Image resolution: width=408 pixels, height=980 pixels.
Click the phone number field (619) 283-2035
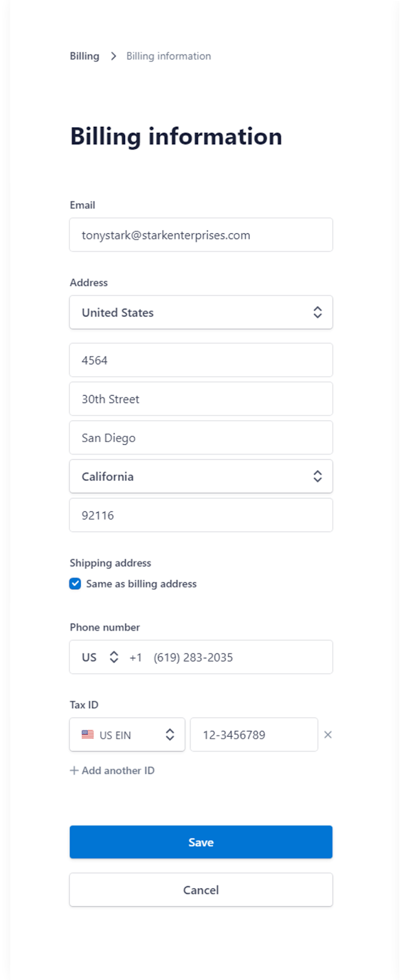pyautogui.click(x=239, y=657)
